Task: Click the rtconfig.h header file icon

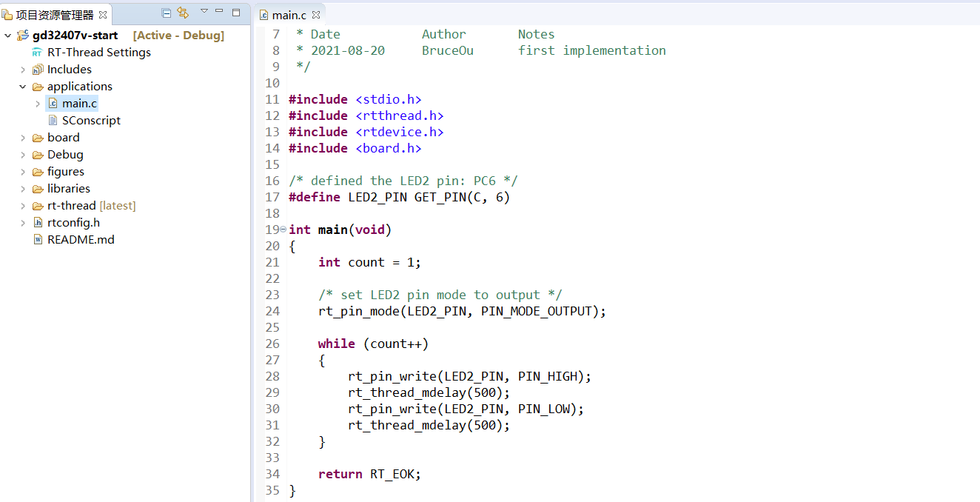Action: 38,223
